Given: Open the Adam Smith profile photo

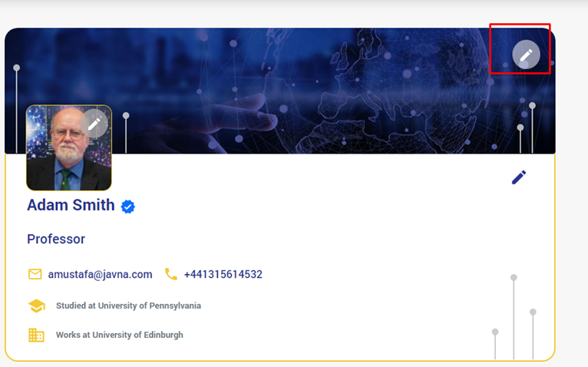Looking at the screenshot, I should [68, 148].
